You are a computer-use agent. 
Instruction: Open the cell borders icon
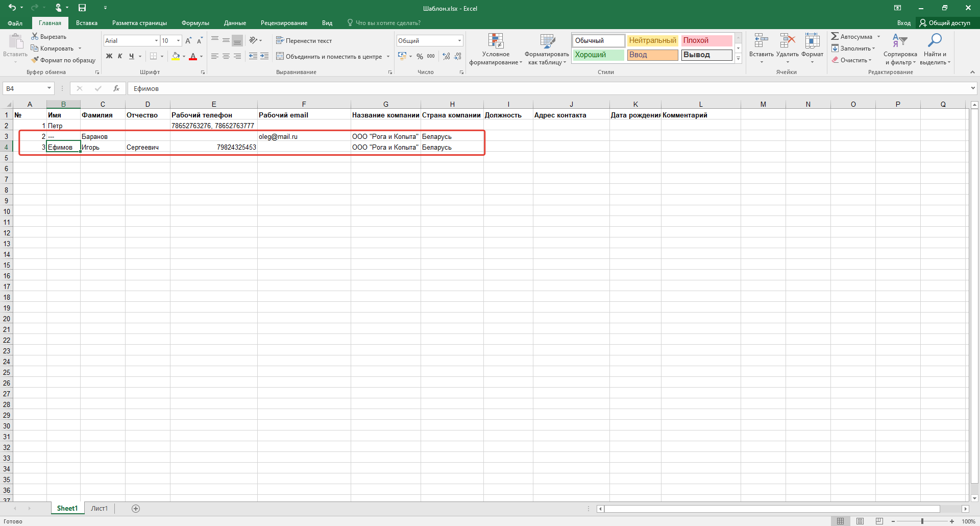coord(153,56)
